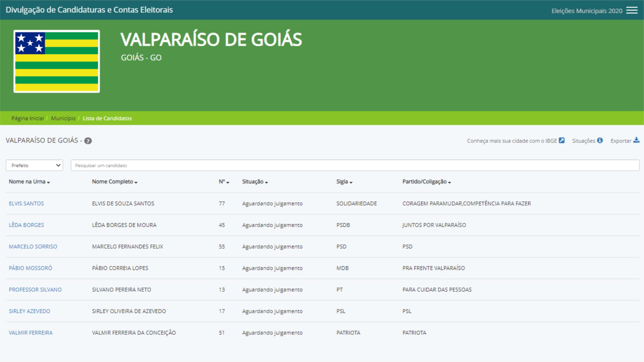Click the Situações info icon
This screenshot has width=644, height=362.
click(x=600, y=140)
